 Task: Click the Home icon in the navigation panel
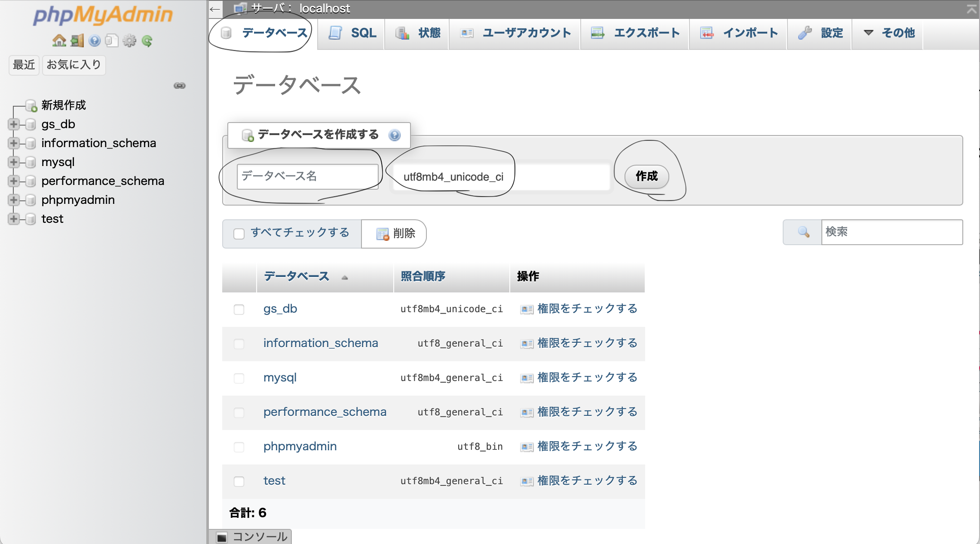click(x=60, y=41)
